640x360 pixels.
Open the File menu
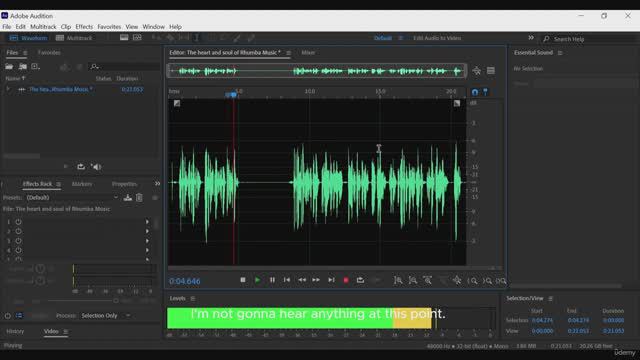[7, 27]
